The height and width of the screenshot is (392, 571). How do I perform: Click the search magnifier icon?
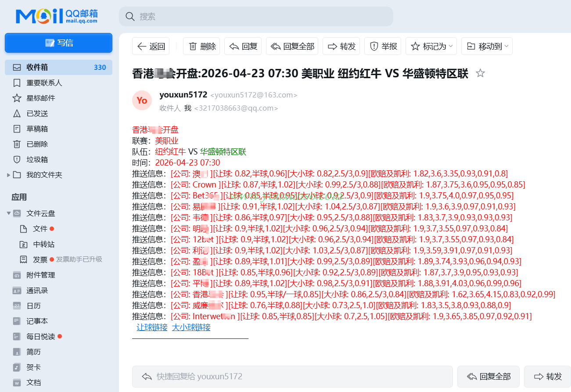tap(130, 17)
